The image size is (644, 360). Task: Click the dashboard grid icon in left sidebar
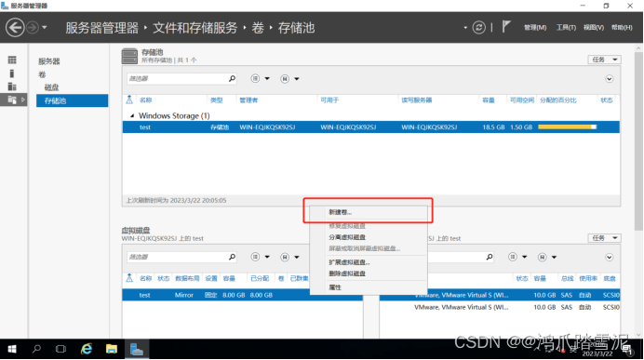pos(12,60)
